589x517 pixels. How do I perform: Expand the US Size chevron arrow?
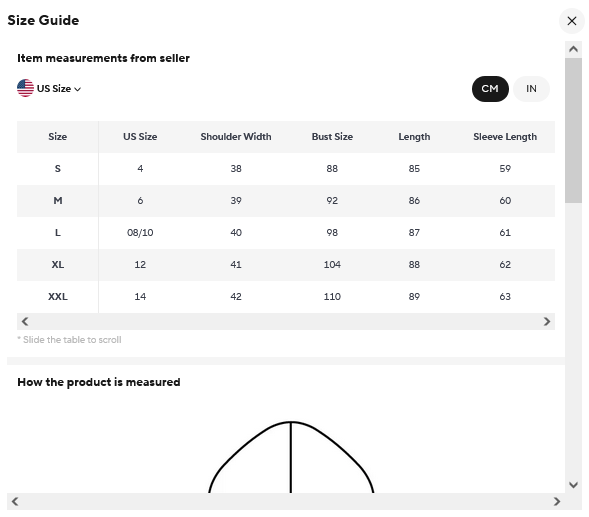click(78, 89)
